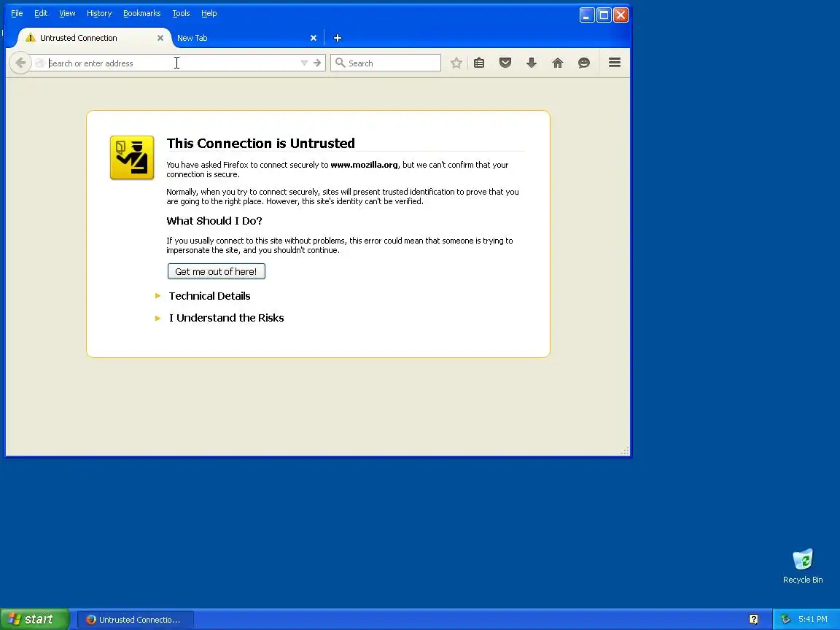
Task: Click the Get me out of here! button
Action: click(217, 271)
